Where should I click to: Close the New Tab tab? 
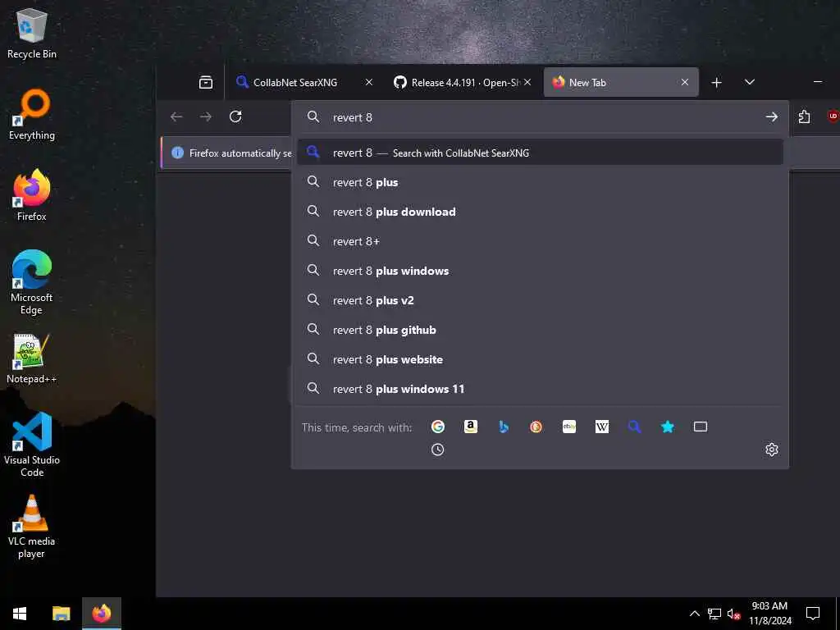pos(685,83)
